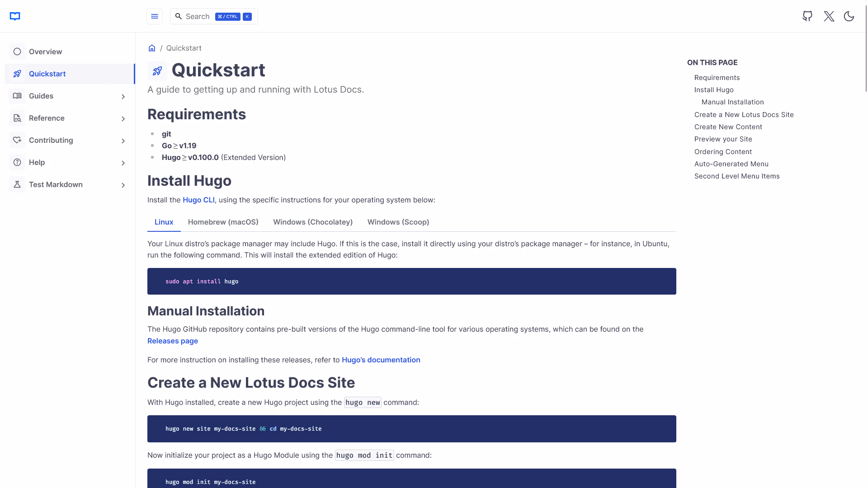Image resolution: width=868 pixels, height=488 pixels.
Task: Select the Linux install tab
Action: click(164, 222)
